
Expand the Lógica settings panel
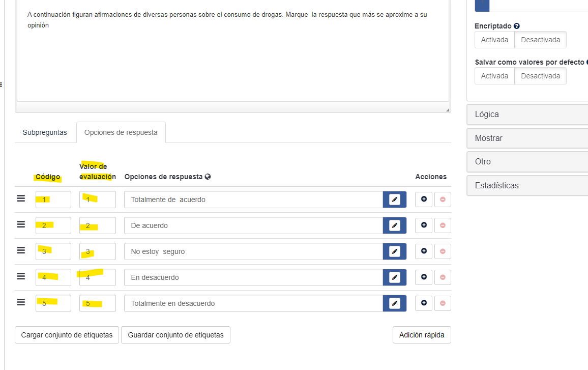tap(527, 115)
